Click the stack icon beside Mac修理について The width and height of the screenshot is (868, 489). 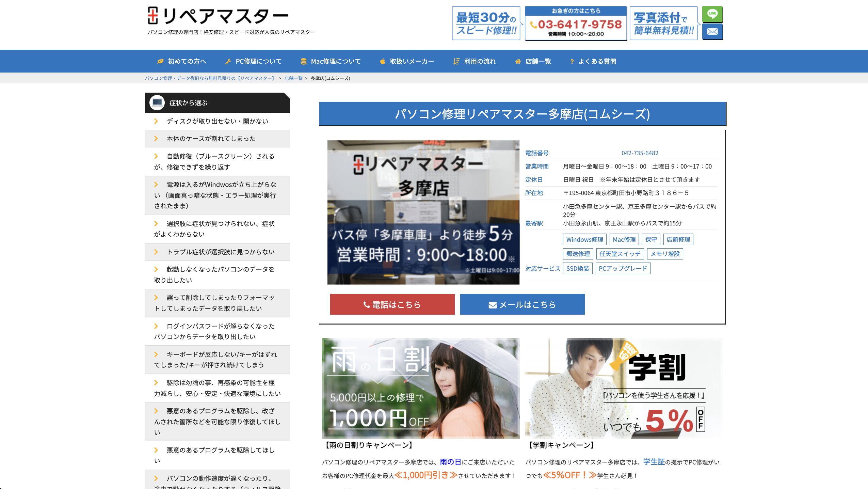[303, 61]
